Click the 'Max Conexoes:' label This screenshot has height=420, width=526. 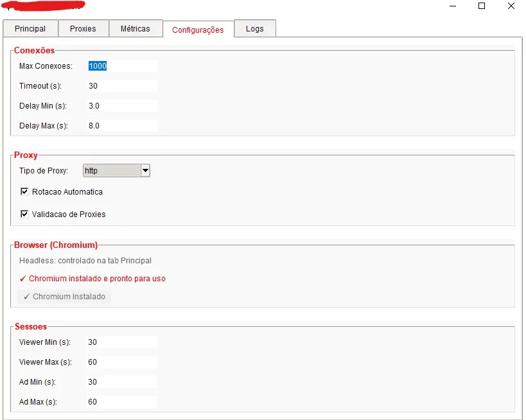(x=46, y=66)
